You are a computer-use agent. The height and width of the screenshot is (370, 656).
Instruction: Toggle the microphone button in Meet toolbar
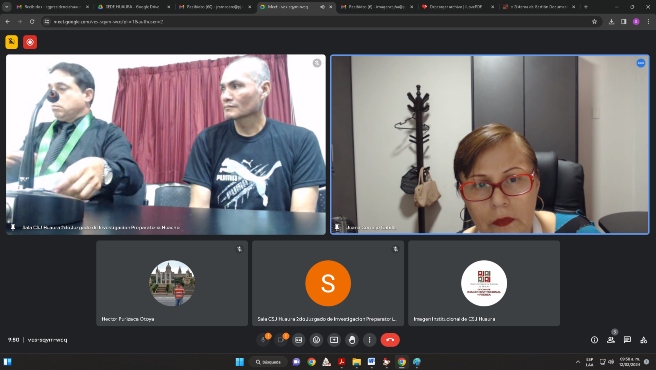point(264,340)
